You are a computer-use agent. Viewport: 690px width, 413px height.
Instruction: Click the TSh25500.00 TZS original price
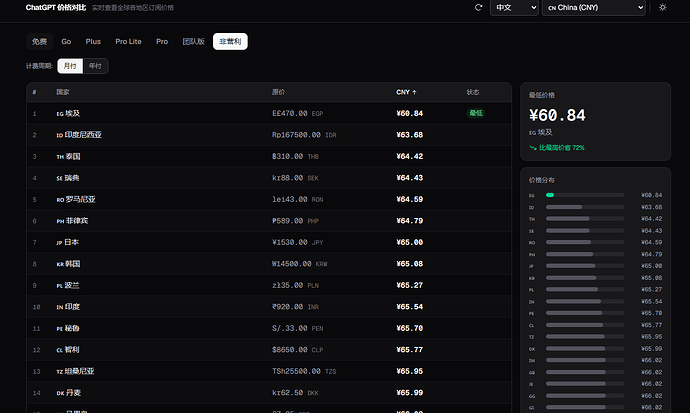pos(304,372)
